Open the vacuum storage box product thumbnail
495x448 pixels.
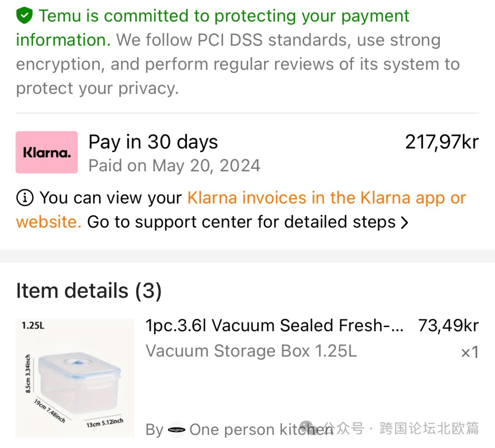75,377
